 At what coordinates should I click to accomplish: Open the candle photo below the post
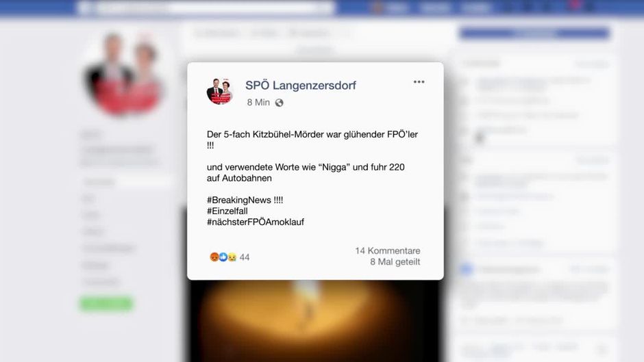coord(315,321)
